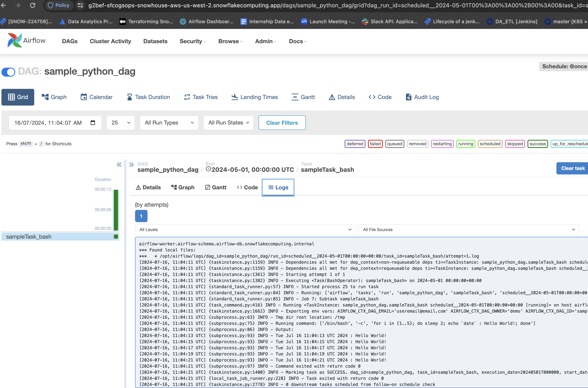The width and height of the screenshot is (588, 388).
Task: Select the sampleTask_bash row in grid
Action: click(x=29, y=237)
